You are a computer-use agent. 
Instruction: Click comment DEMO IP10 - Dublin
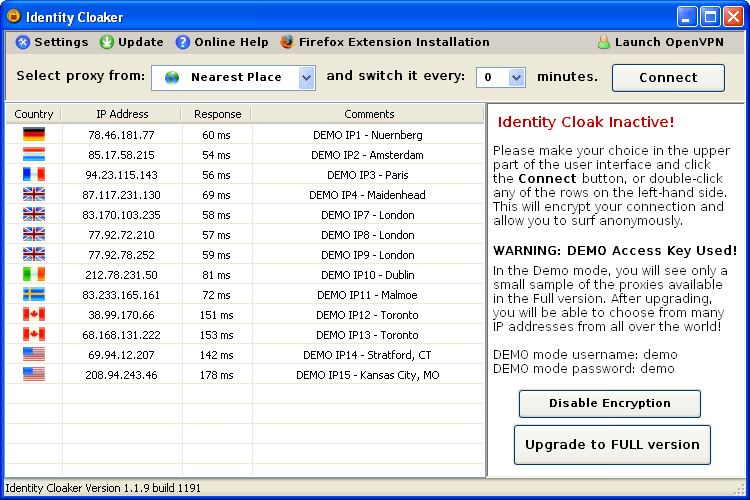368,275
